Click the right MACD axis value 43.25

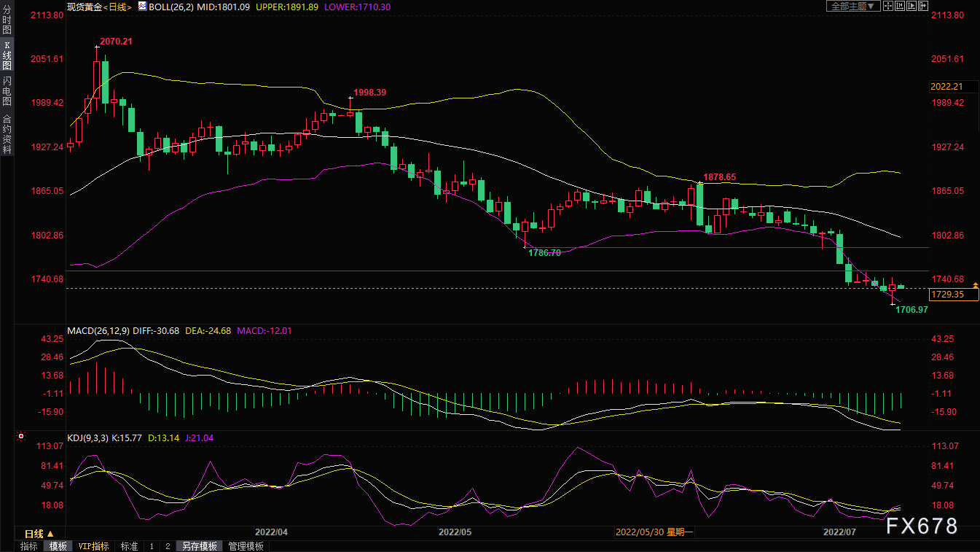(x=943, y=339)
